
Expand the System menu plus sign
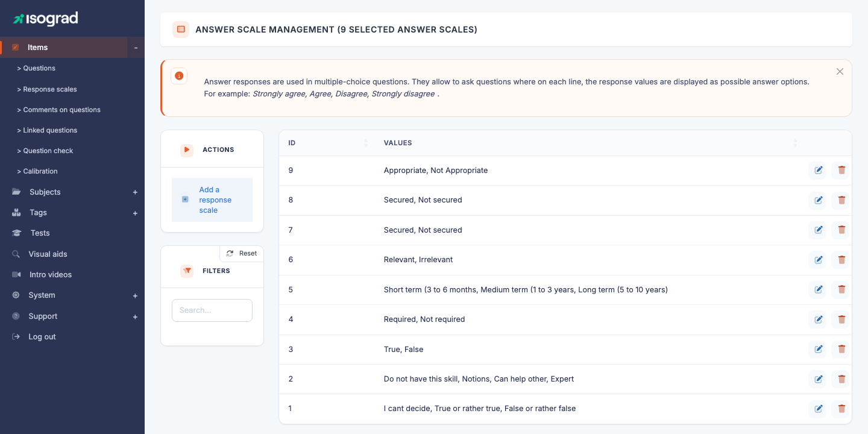click(135, 296)
